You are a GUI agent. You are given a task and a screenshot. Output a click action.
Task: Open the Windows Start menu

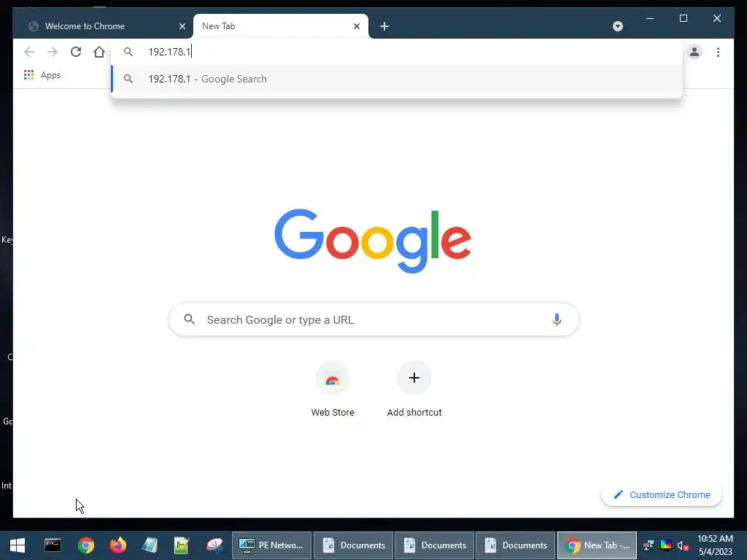[18, 545]
